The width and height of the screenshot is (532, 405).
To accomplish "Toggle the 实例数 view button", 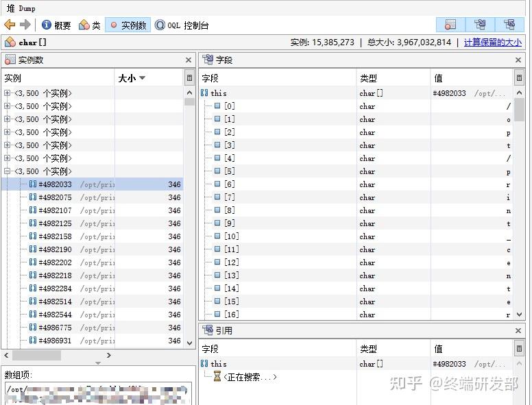I will [128, 25].
